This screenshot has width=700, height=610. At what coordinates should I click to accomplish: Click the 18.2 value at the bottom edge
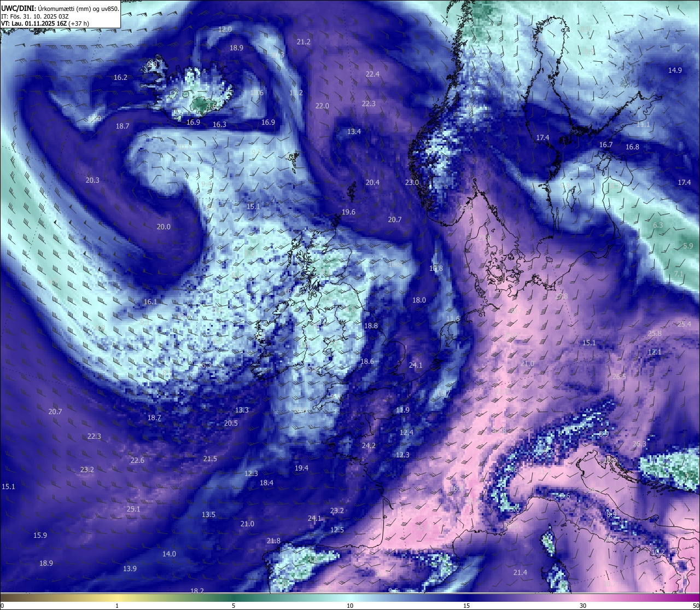pos(197,590)
